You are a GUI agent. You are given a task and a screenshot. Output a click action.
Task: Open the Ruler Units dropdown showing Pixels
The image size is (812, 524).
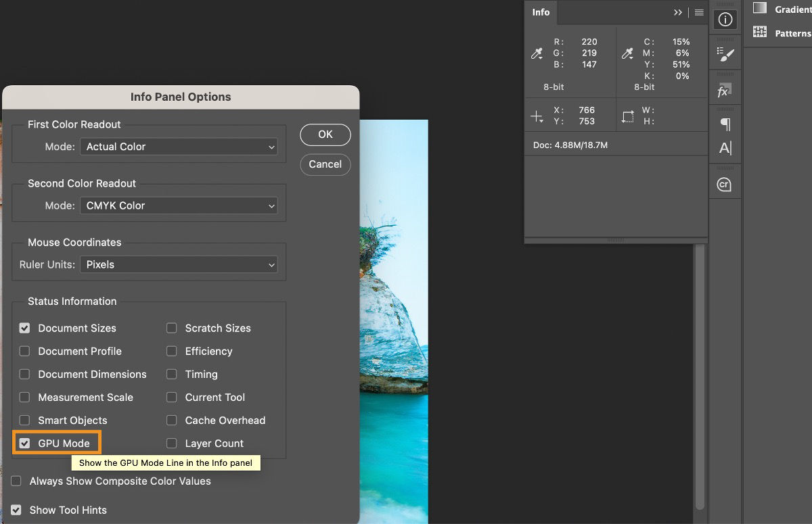179,264
